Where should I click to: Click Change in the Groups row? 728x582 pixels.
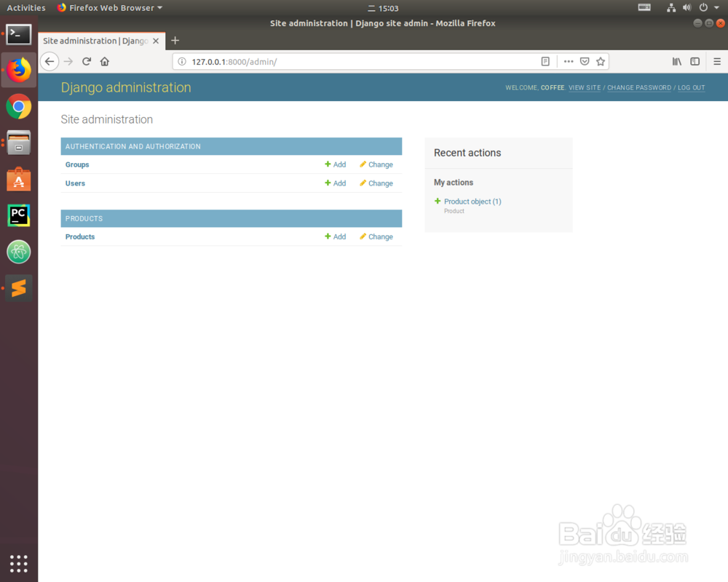point(376,164)
